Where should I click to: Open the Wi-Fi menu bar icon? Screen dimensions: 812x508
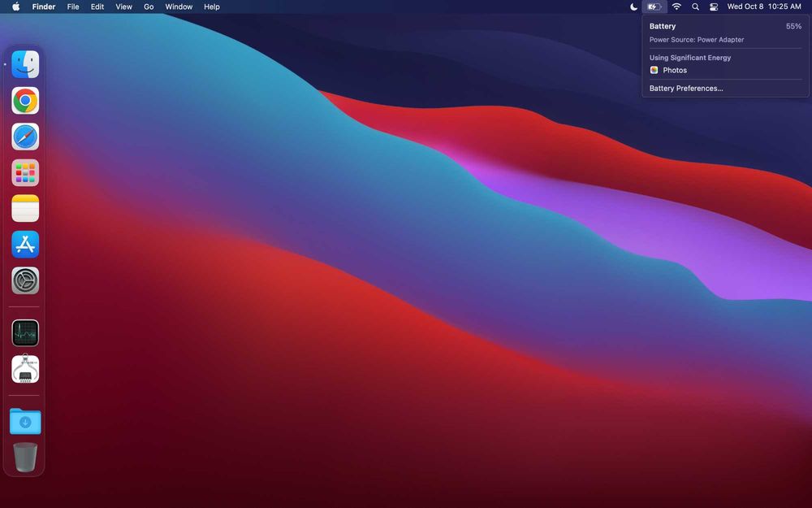click(676, 7)
